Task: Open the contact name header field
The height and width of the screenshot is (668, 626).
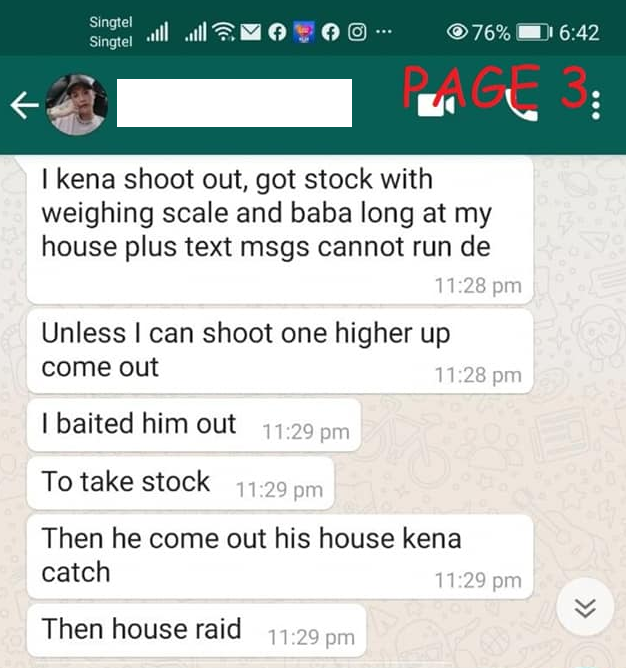Action: 234,103
